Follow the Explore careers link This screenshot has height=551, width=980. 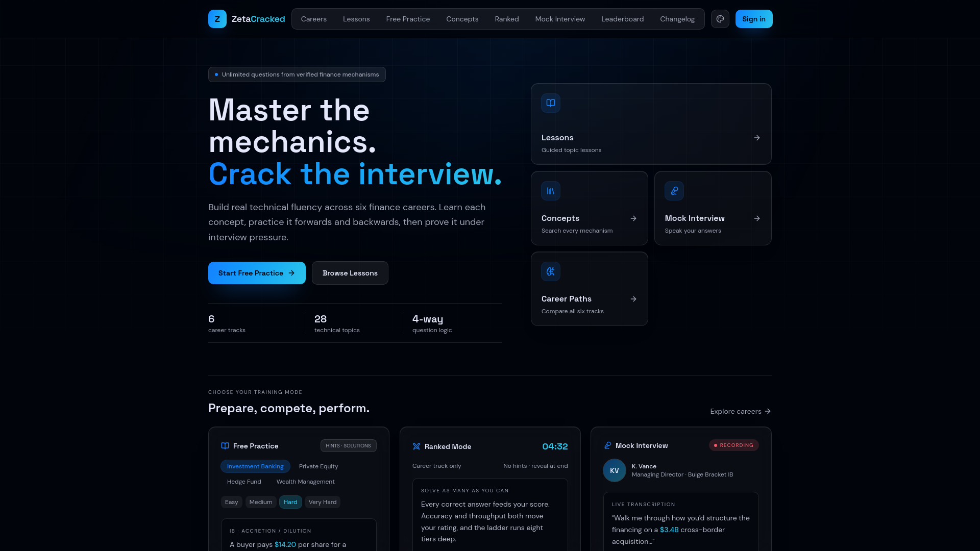(x=741, y=411)
